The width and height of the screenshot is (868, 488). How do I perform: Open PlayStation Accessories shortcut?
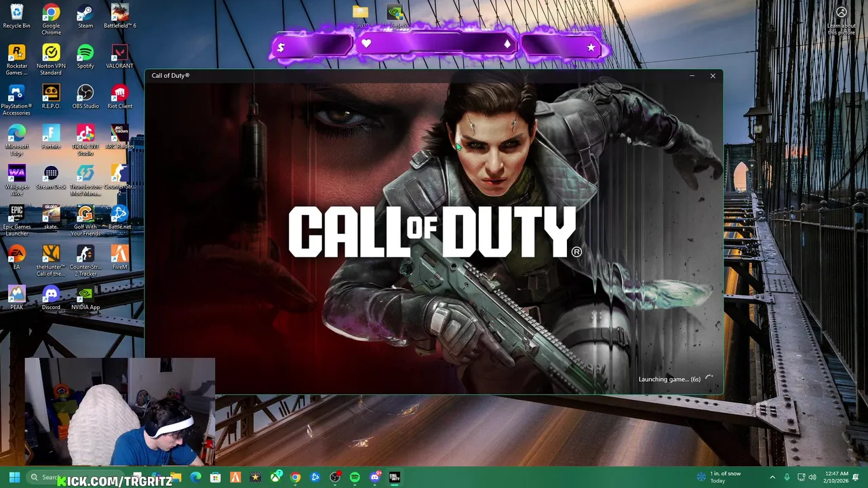17,100
